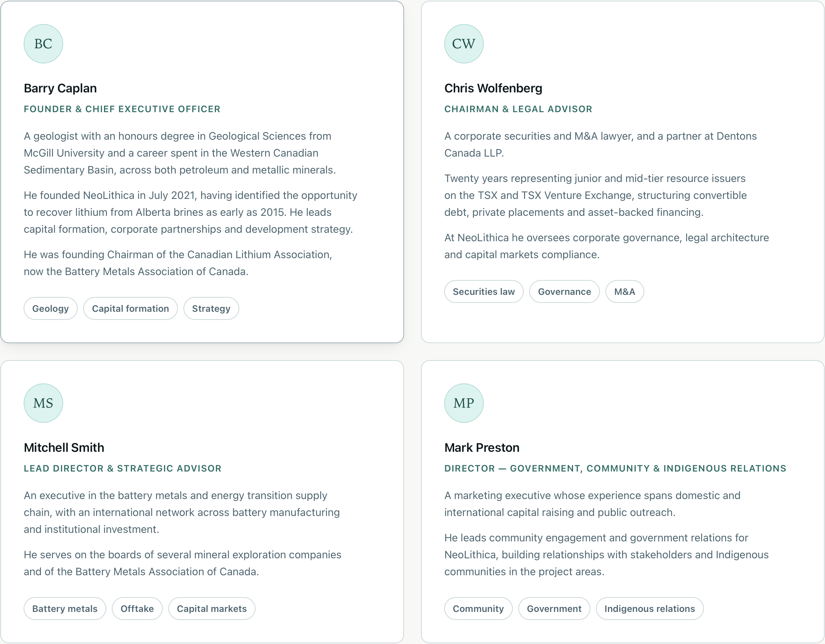Viewport: 825px width, 644px height.
Task: Click the Strategy tag pill
Action: 211,308
